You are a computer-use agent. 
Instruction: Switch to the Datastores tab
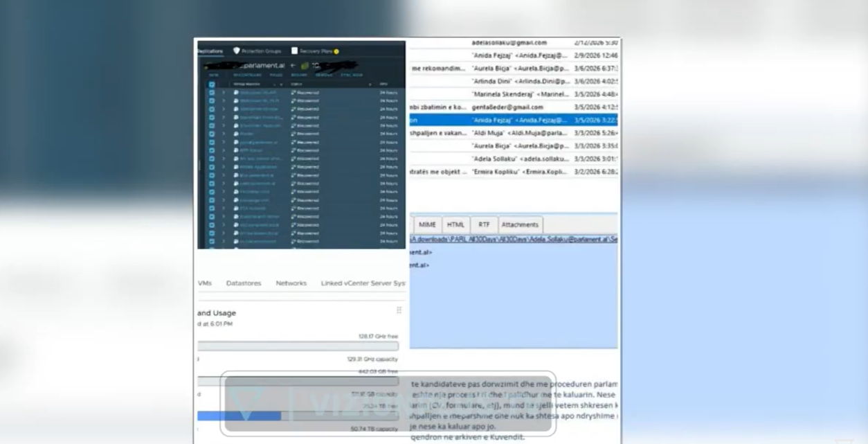point(244,283)
